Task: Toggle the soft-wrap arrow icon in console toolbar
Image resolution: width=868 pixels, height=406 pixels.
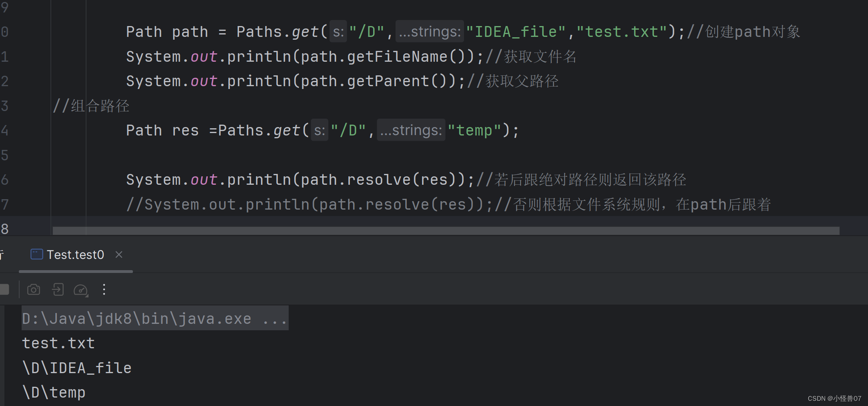Action: point(58,289)
